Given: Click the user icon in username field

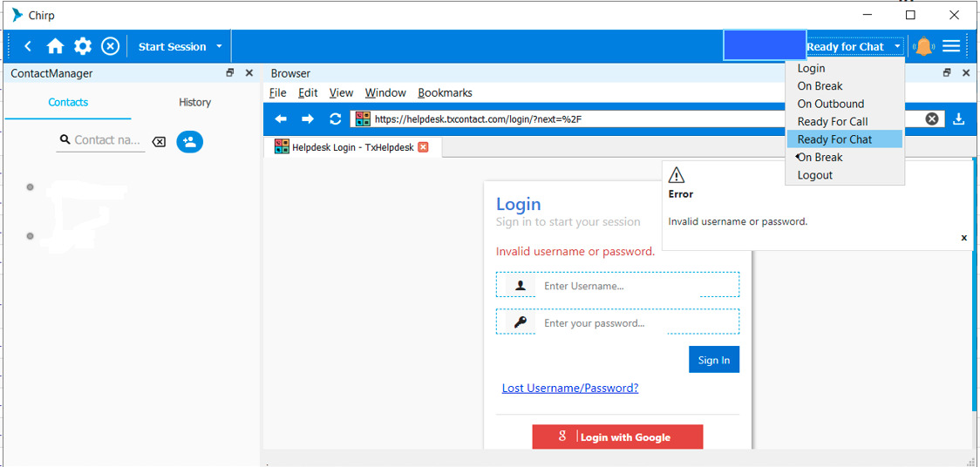Looking at the screenshot, I should (x=520, y=285).
